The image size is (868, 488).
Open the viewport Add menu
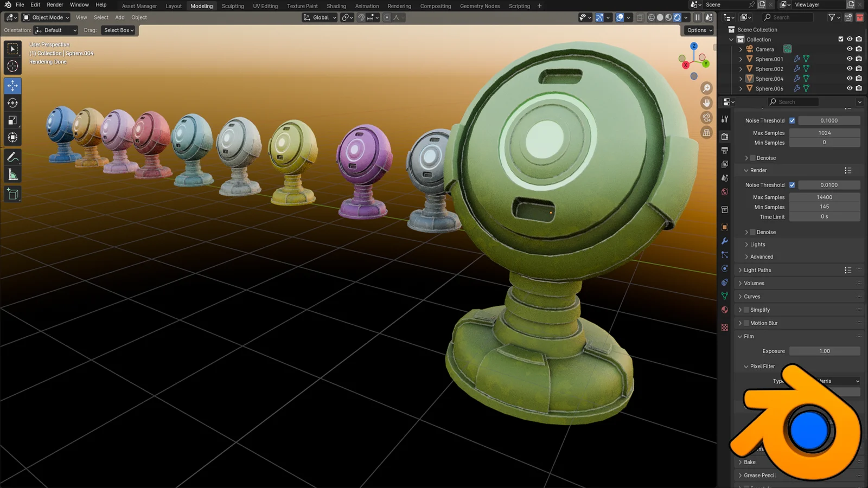(120, 17)
